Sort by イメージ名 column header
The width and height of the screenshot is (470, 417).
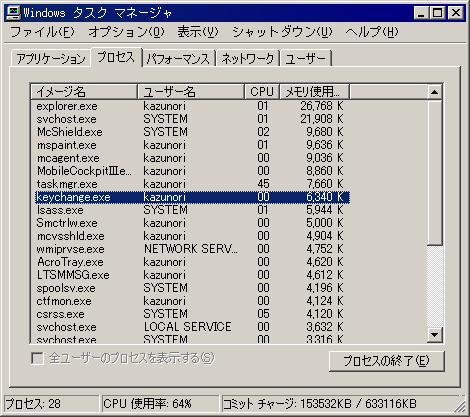[84, 92]
